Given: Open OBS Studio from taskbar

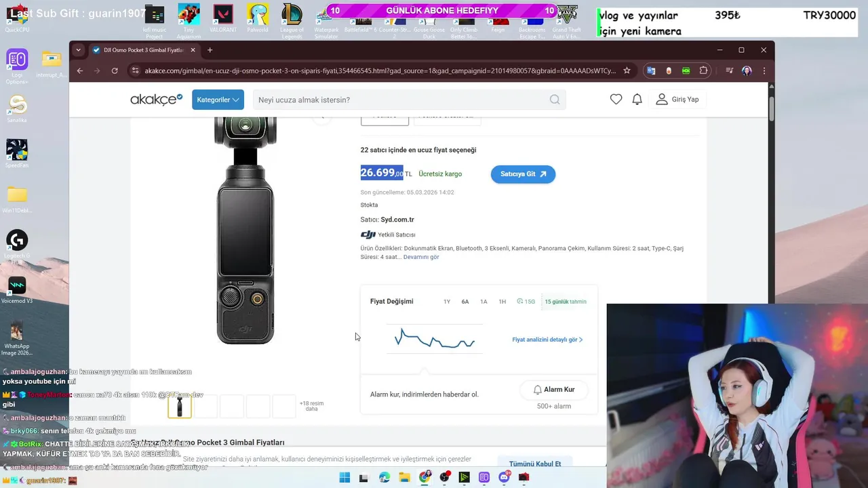Looking at the screenshot, I should 445,478.
